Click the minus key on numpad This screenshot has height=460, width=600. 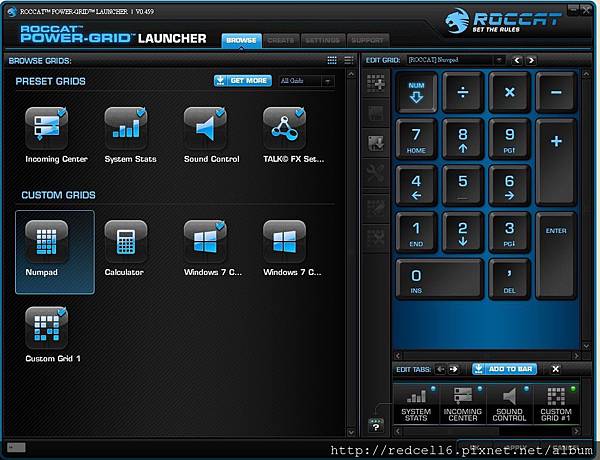[556, 92]
